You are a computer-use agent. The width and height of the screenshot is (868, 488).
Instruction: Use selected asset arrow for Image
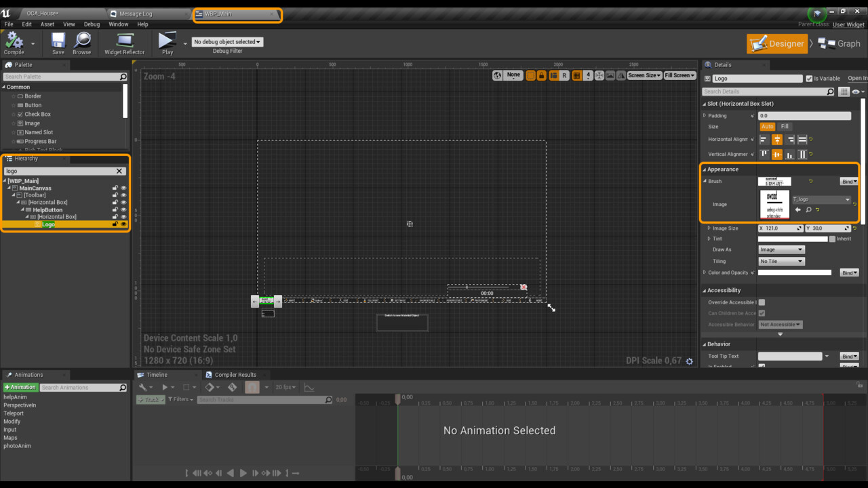(797, 210)
